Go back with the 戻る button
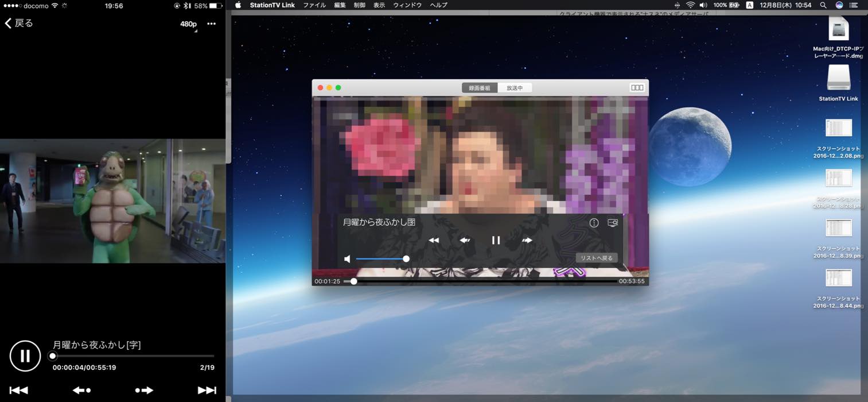 pyautogui.click(x=19, y=23)
